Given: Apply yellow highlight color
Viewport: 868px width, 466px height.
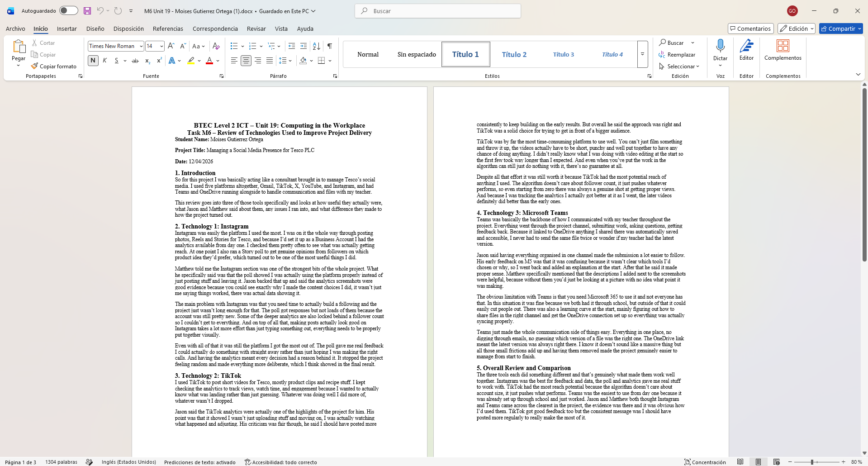Looking at the screenshot, I should (191, 61).
